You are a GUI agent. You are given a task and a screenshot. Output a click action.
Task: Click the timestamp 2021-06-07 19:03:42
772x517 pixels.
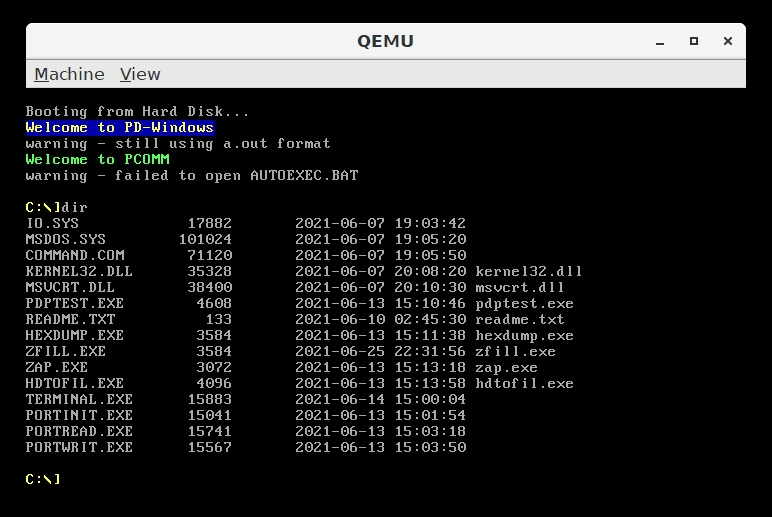pyautogui.click(x=381, y=224)
